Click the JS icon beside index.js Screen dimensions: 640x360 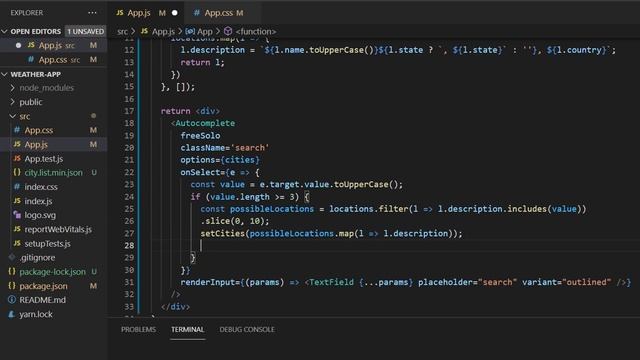point(17,201)
